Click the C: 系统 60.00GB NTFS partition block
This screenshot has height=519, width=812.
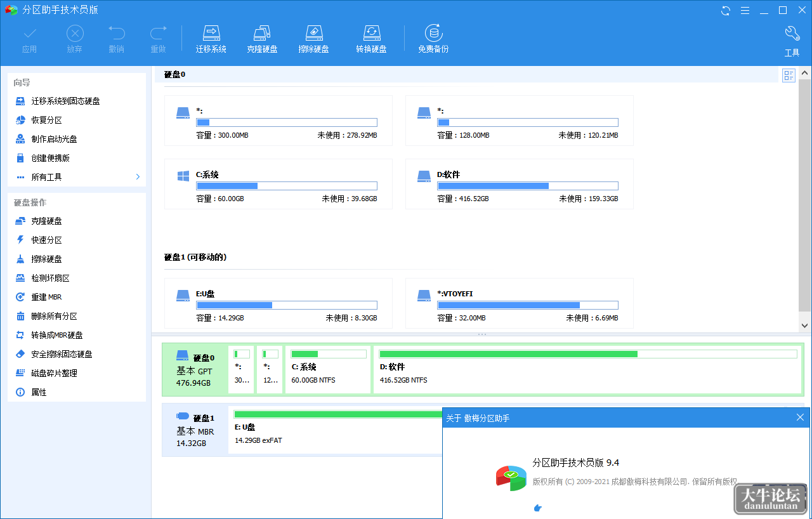(328, 369)
